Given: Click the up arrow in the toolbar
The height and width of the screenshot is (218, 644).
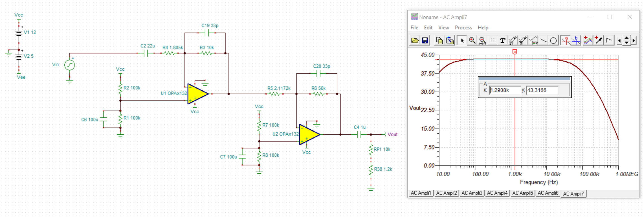Looking at the screenshot, I should click(627, 38).
